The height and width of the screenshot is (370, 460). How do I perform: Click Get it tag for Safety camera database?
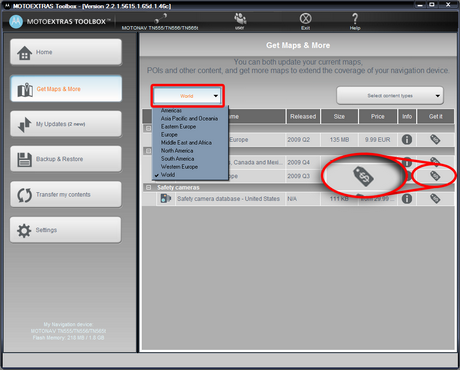click(435, 199)
